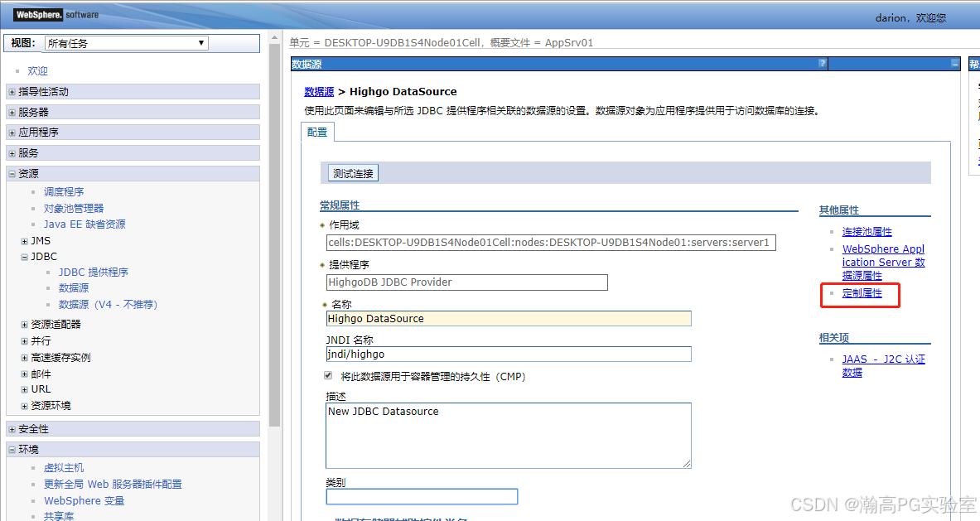The height and width of the screenshot is (521, 980).
Task: Open 更新全局 Web 服务器插件配置 item
Action: coord(113,485)
